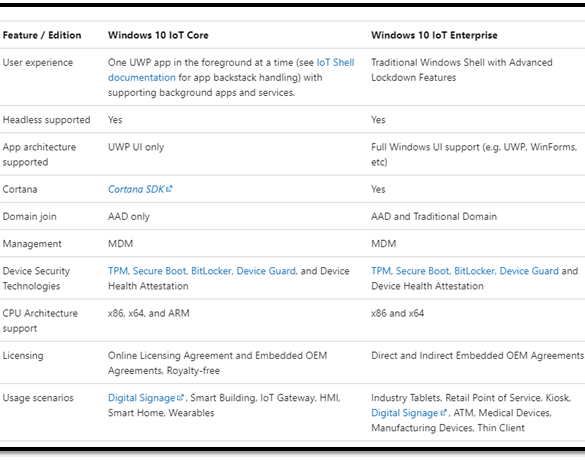Select the Windows 10 IoT Core column header
The width and height of the screenshot is (585, 460).
(x=158, y=35)
